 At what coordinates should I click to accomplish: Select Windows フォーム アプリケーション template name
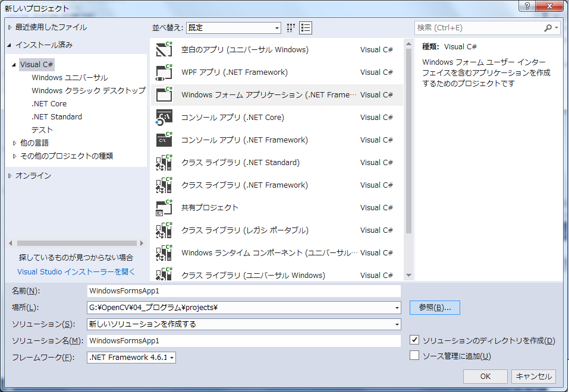pos(269,94)
